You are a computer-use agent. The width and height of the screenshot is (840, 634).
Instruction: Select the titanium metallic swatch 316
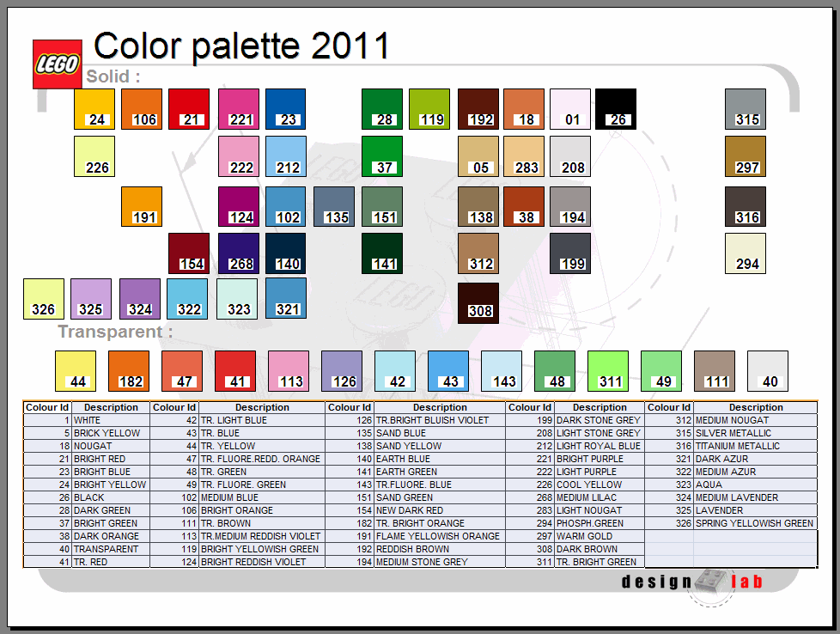coord(746,206)
